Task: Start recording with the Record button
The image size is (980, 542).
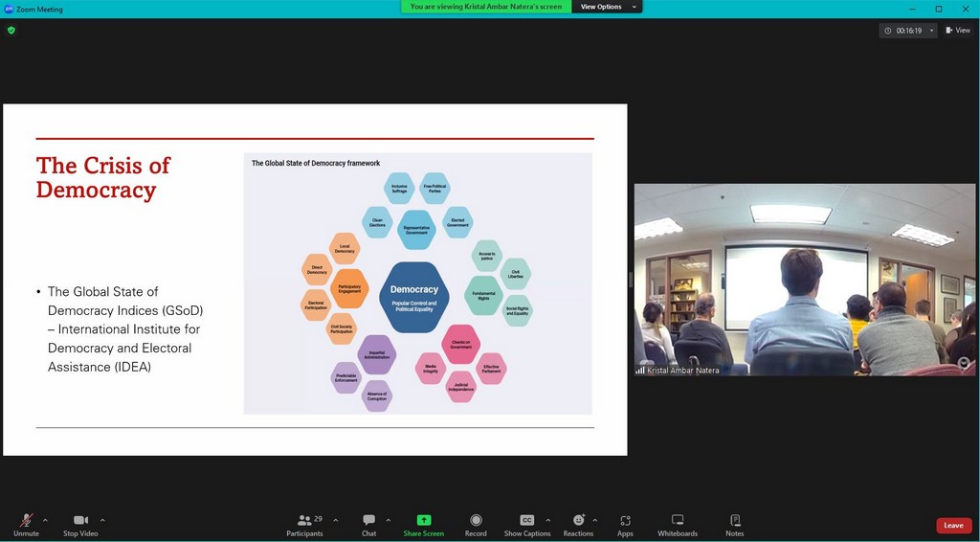Action: click(x=476, y=524)
